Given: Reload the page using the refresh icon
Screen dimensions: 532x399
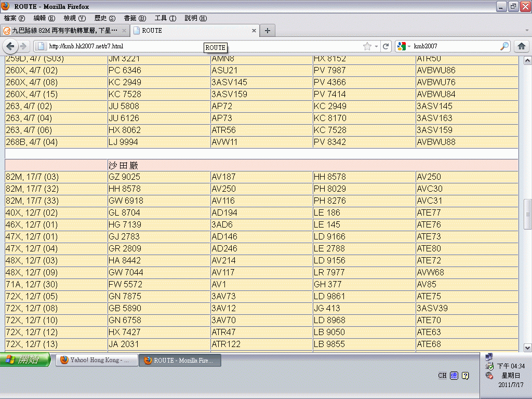Looking at the screenshot, I should pyautogui.click(x=385, y=46).
